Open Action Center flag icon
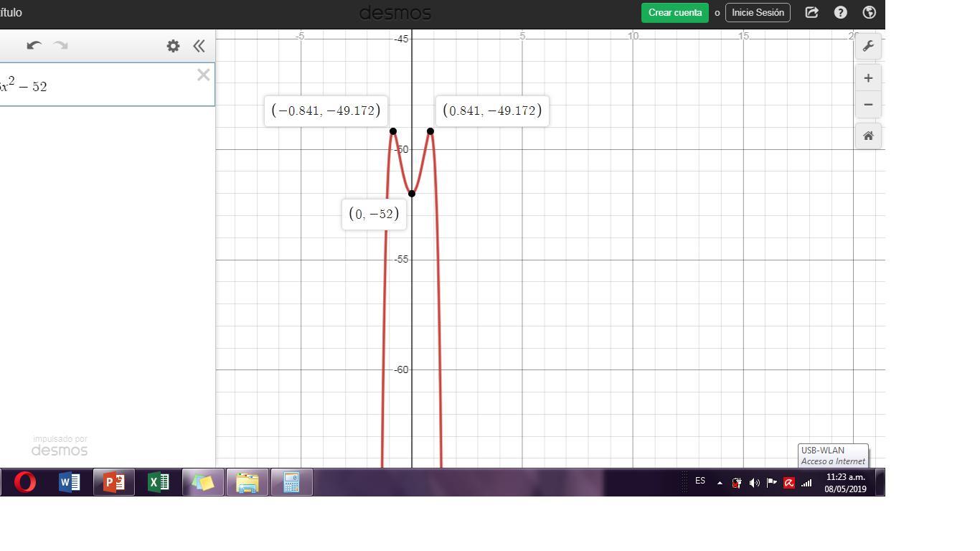The image size is (980, 551). [772, 483]
